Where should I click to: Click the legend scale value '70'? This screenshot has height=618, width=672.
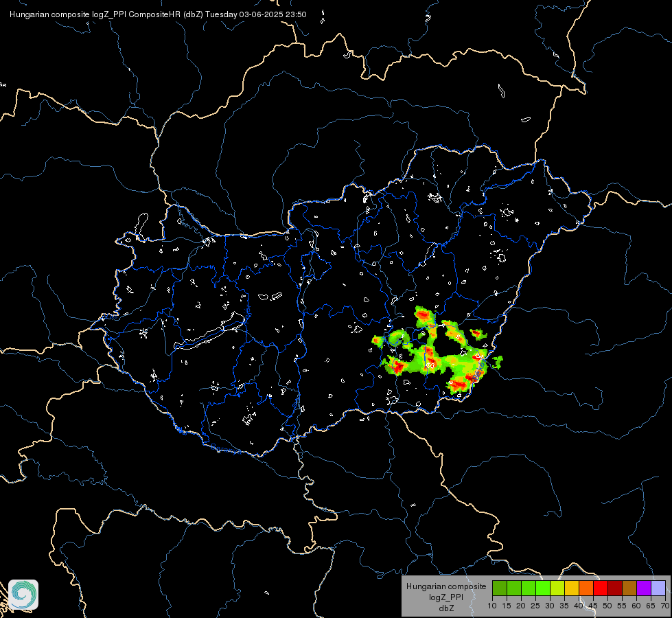[665, 606]
